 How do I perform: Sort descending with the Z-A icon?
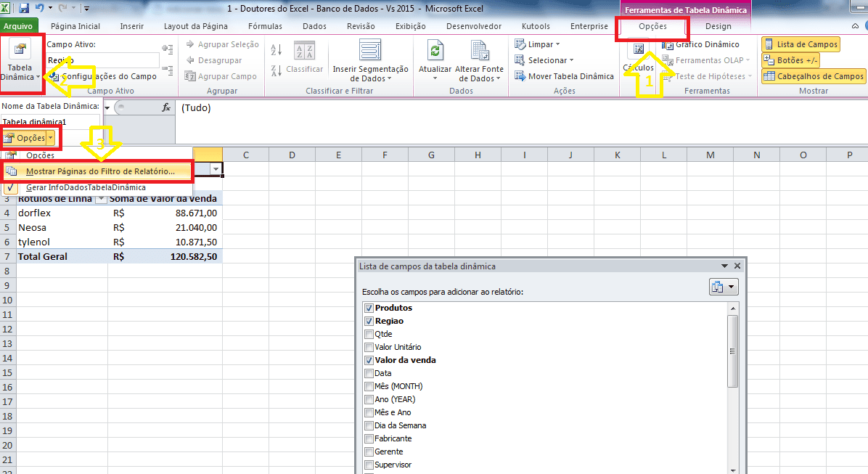(x=277, y=70)
